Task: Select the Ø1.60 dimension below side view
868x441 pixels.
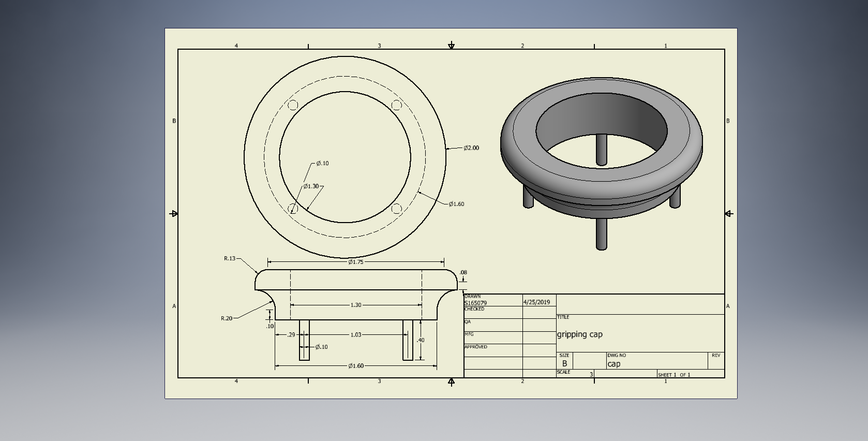Action: pyautogui.click(x=356, y=366)
